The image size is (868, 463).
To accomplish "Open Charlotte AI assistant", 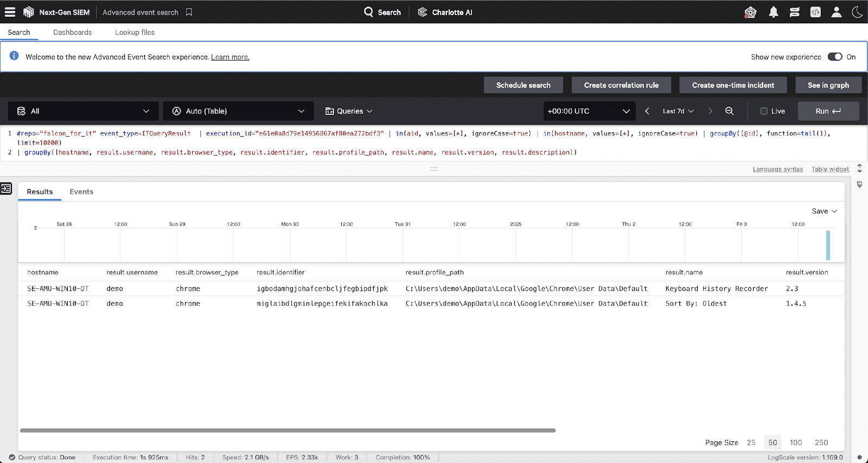I will point(445,12).
